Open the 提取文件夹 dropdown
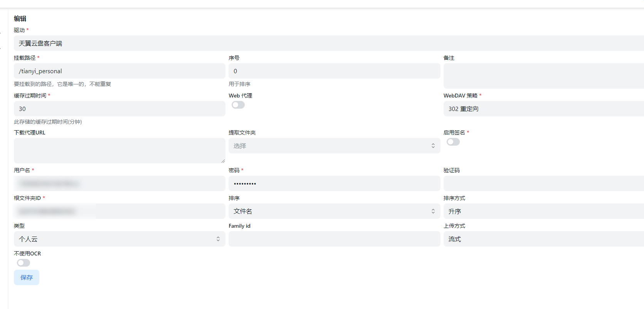Screen dimensions: 644x309 [334, 146]
